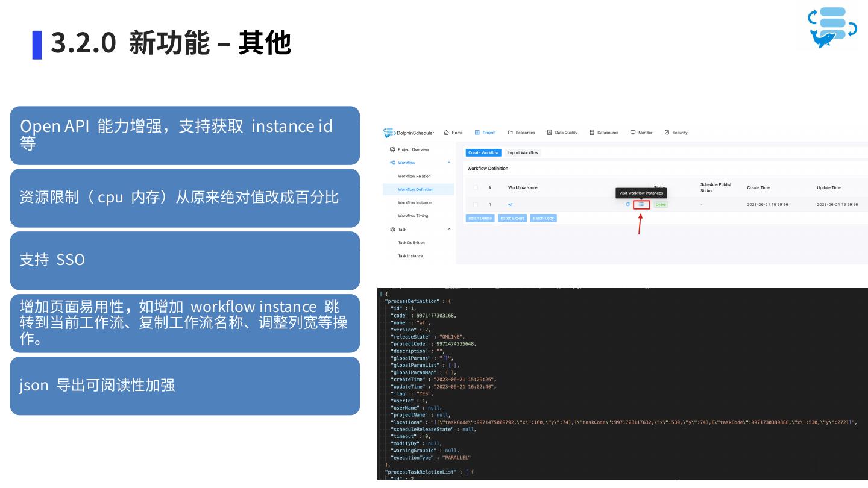Viewport: 868px width, 488px height.
Task: Click the "flag" : "YES" line
Action: [411, 394]
